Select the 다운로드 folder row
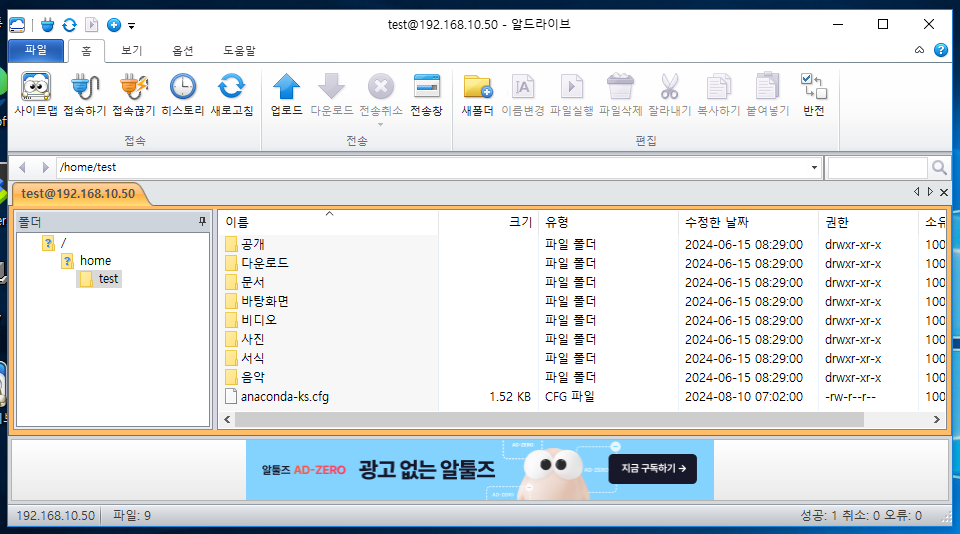 point(584,263)
